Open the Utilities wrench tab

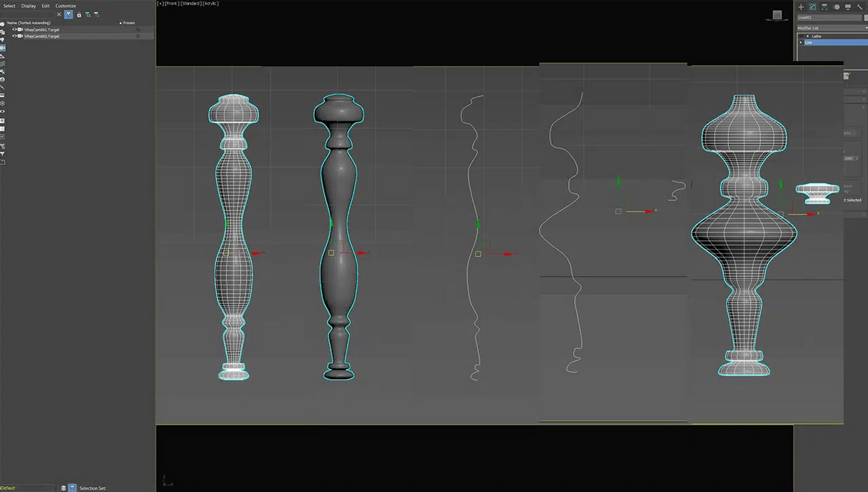click(859, 7)
